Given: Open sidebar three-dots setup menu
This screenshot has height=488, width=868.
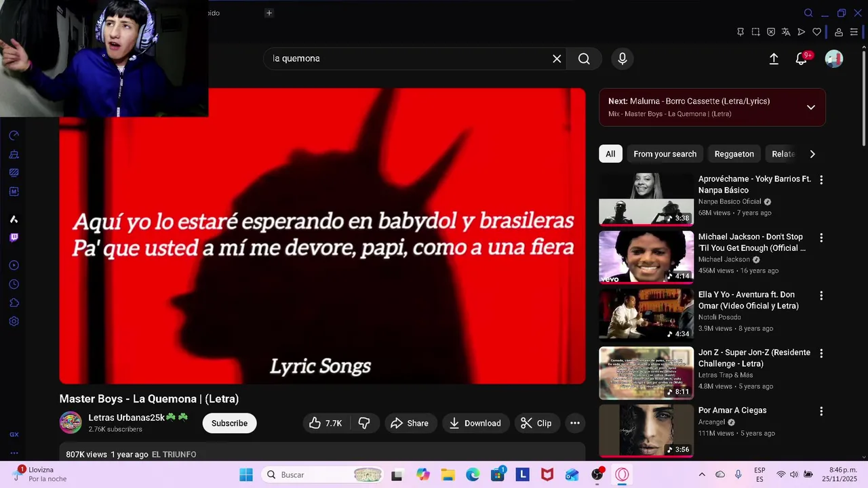Looking at the screenshot, I should [14, 453].
